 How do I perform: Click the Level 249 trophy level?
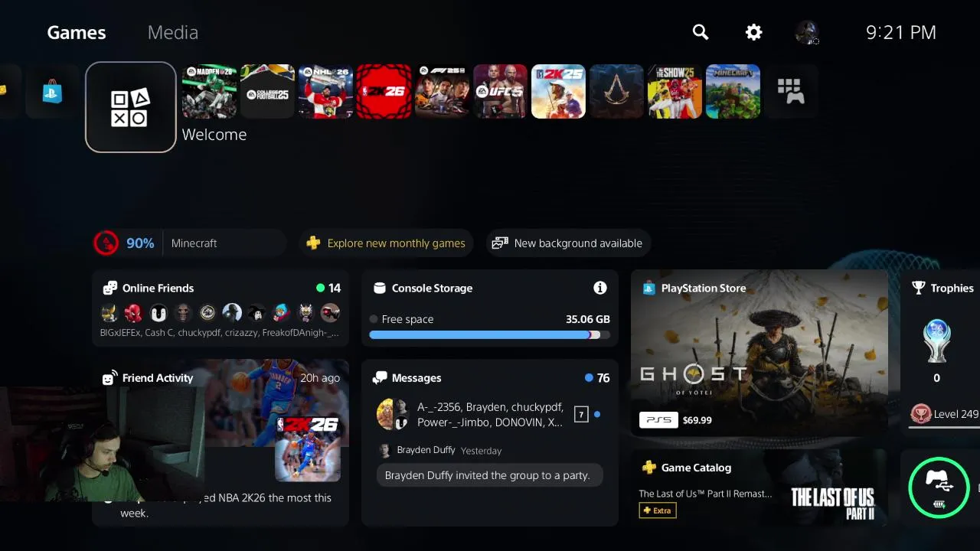[x=955, y=414]
